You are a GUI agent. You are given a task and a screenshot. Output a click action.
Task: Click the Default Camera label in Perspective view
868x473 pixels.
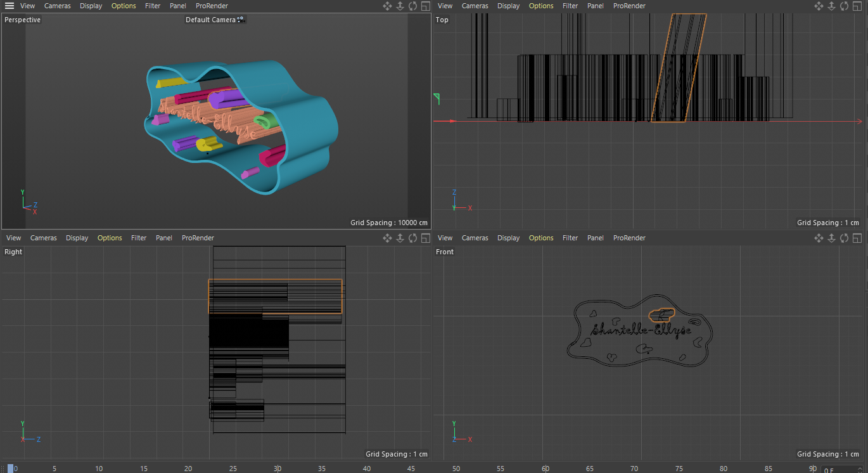tap(210, 20)
